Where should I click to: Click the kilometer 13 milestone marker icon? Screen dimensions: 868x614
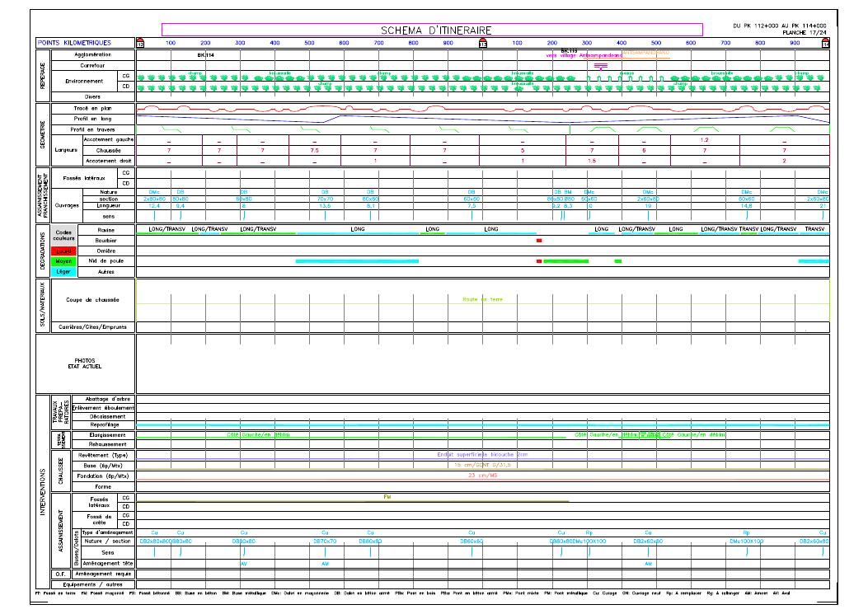coord(483,44)
